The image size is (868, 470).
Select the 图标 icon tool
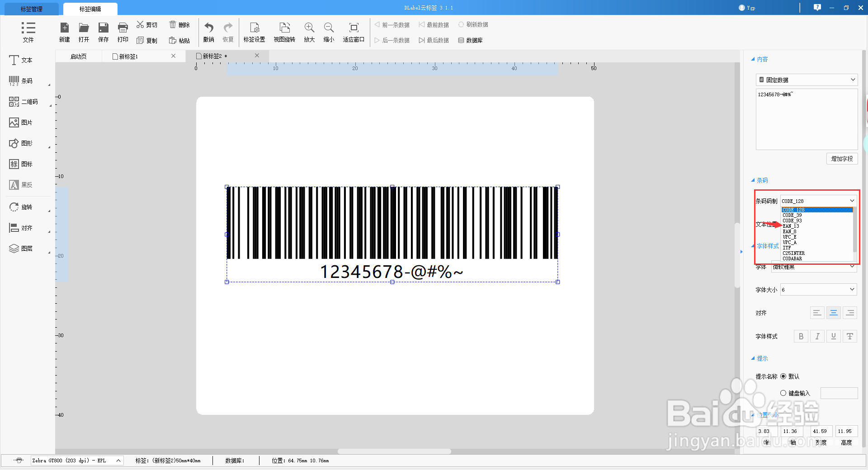[x=21, y=164]
